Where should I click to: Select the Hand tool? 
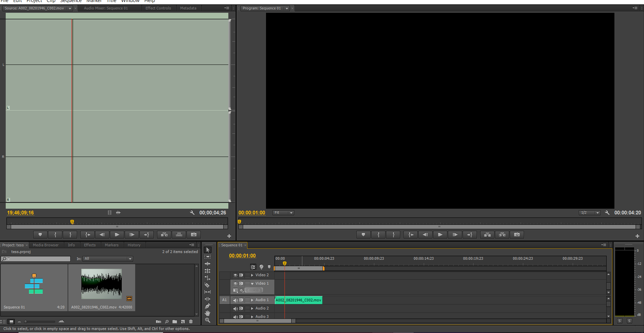click(x=207, y=313)
